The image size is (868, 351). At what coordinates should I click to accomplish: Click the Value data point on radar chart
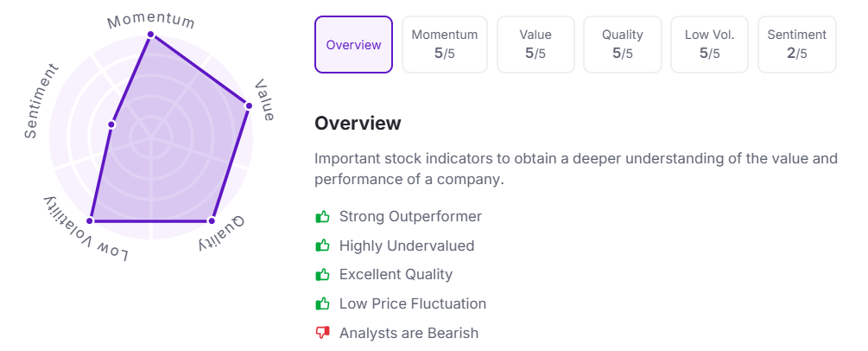click(248, 105)
